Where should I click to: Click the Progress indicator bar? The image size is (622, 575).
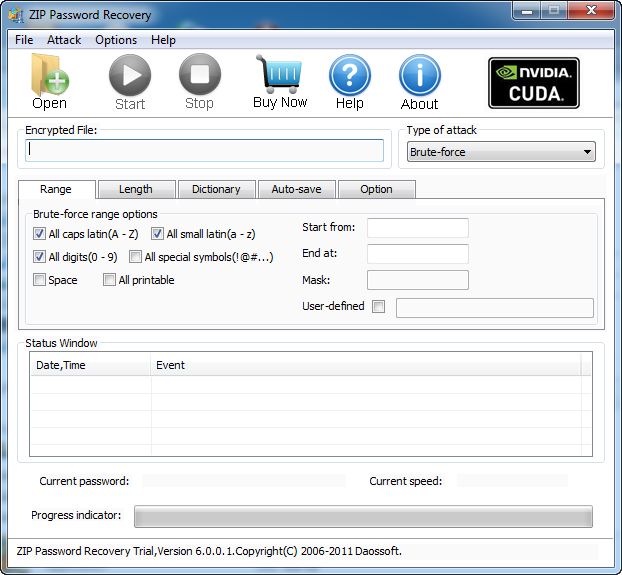[x=363, y=516]
